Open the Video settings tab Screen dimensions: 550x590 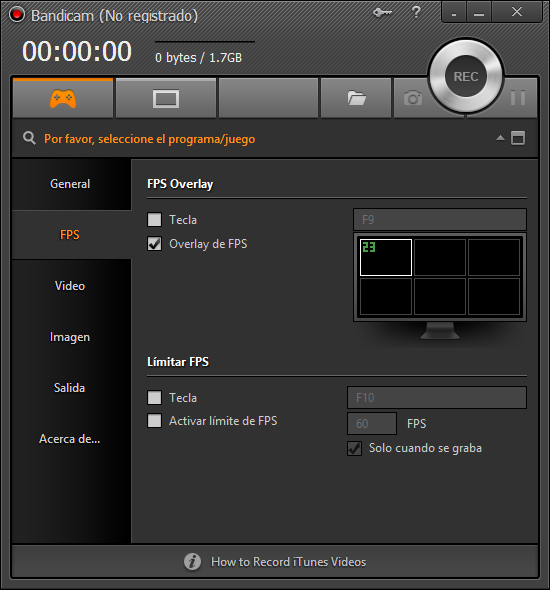tap(70, 286)
